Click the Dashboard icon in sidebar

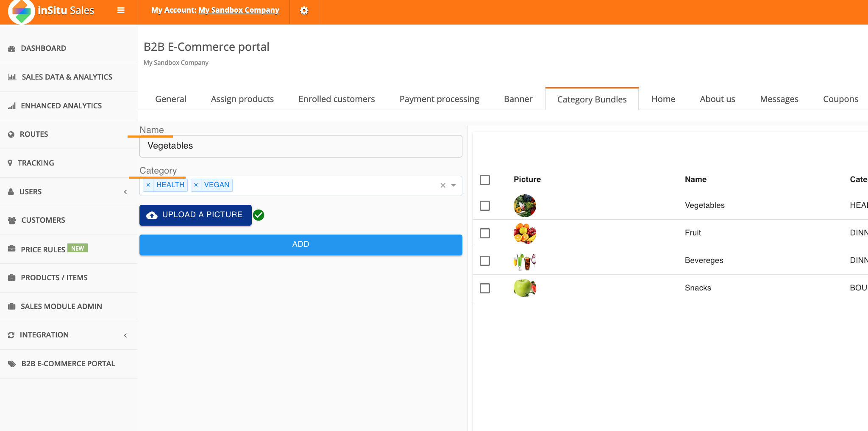click(x=11, y=49)
